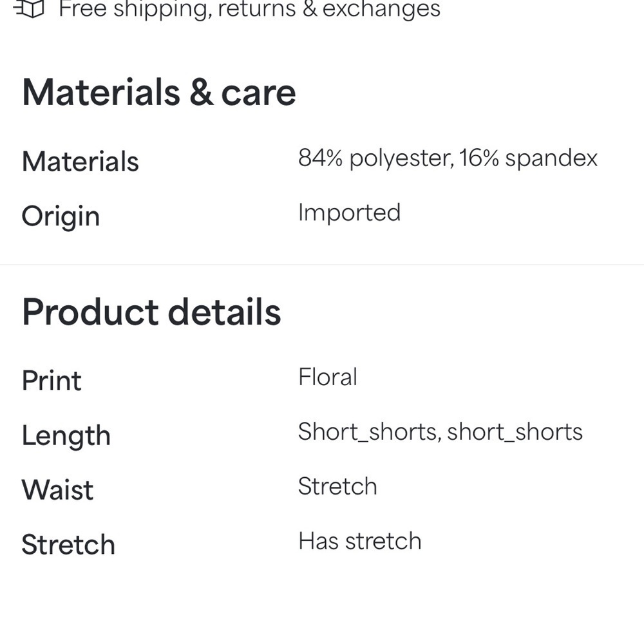This screenshot has height=644, width=644.
Task: Click the 84% polyester text
Action: (375, 158)
